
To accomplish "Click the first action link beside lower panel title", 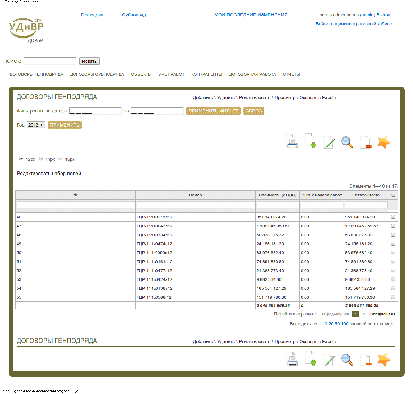I will [x=201, y=342].
